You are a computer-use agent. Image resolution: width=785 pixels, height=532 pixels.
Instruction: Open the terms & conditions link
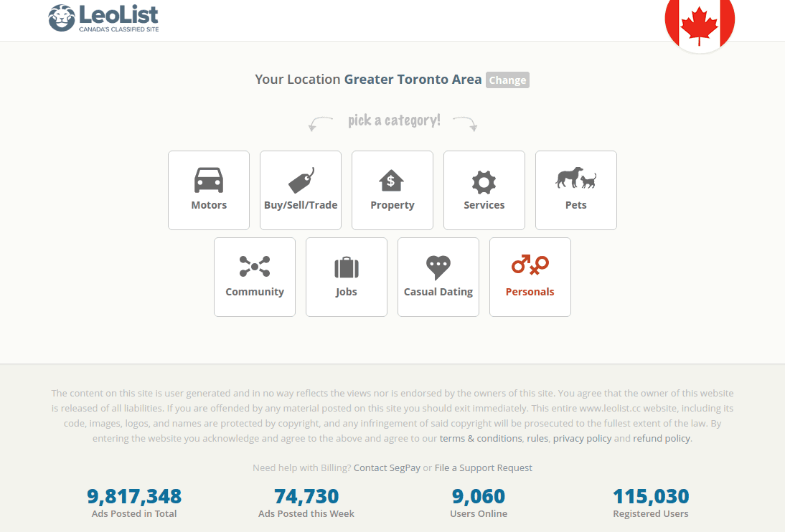[481, 438]
